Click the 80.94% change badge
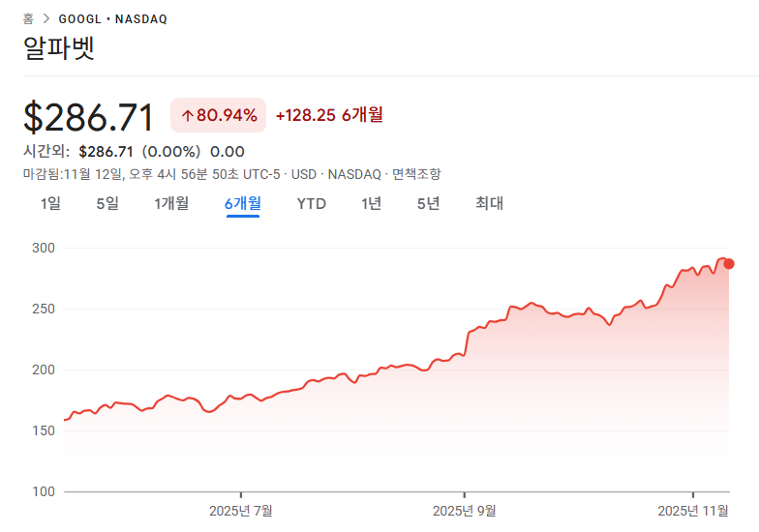The height and width of the screenshot is (532, 759). click(219, 116)
